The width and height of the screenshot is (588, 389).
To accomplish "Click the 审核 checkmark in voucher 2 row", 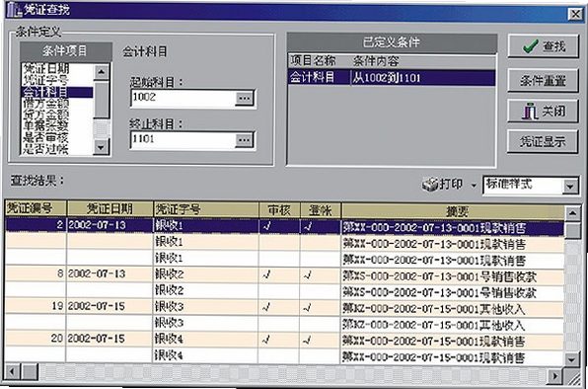I will coord(267,226).
